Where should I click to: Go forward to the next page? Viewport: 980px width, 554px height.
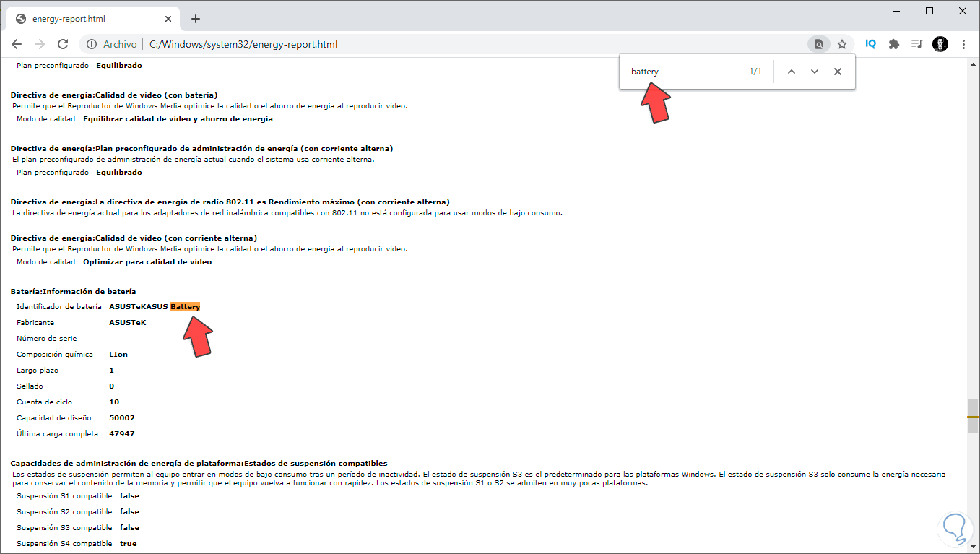(40, 44)
